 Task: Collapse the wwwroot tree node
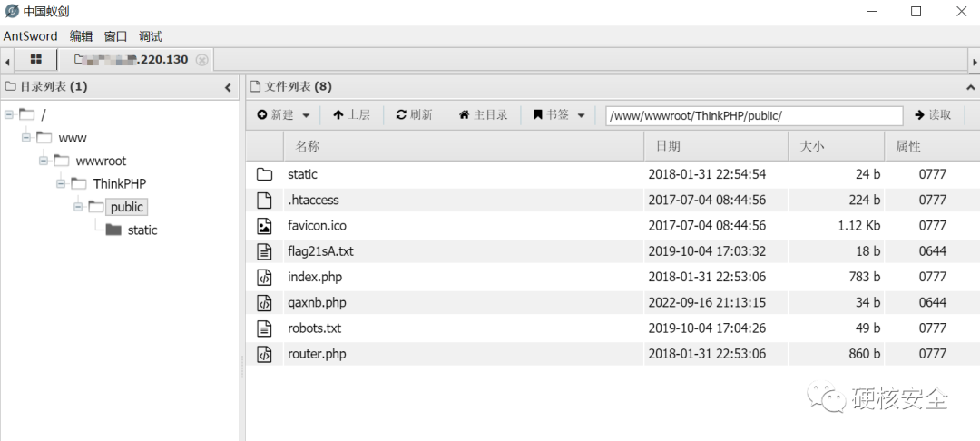pos(44,161)
